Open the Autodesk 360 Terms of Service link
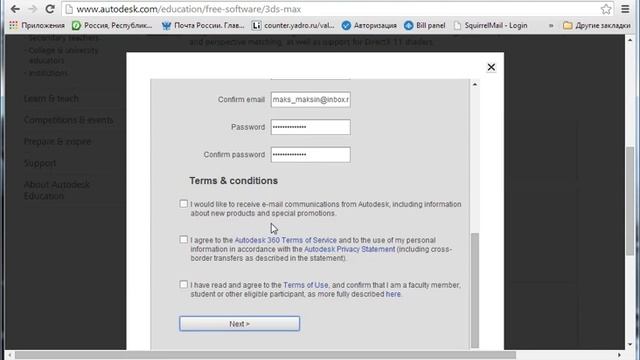The height and width of the screenshot is (360, 640). 286,240
